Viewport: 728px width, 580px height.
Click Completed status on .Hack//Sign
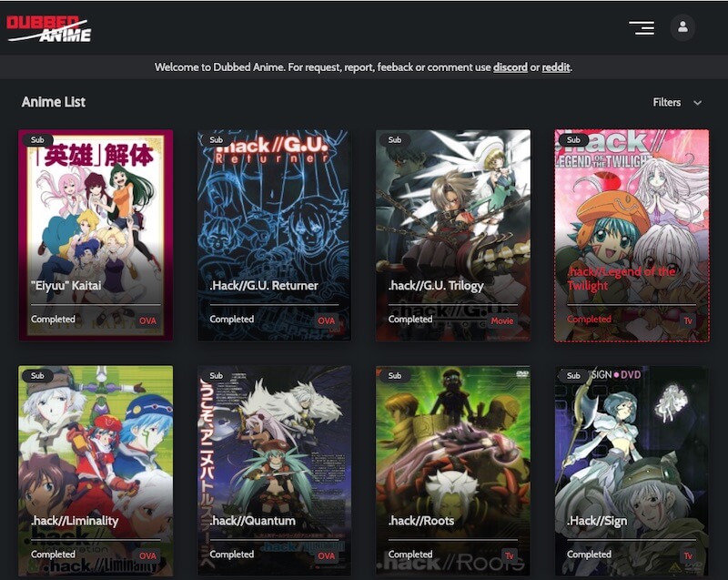coord(589,554)
